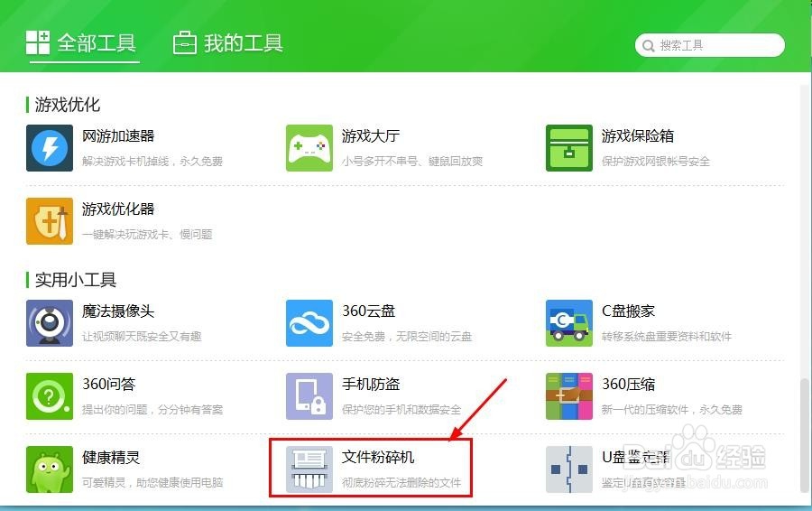Click the 网游加速器 title text

click(x=118, y=135)
